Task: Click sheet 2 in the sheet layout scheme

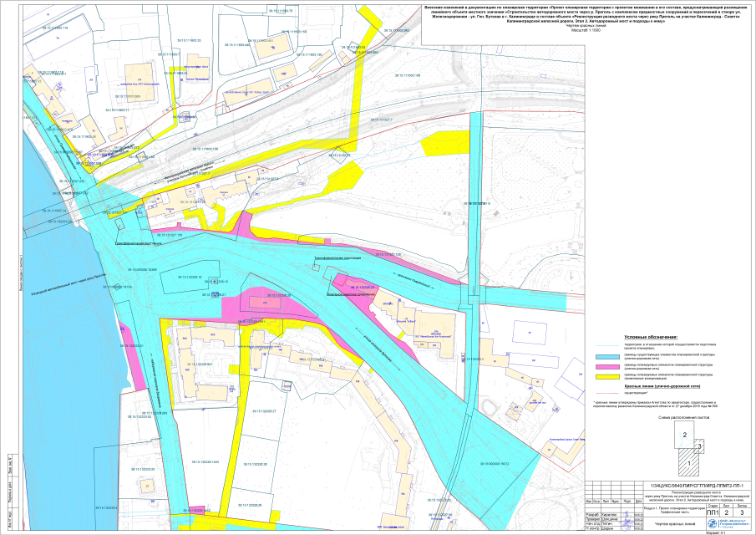Action: [x=684, y=435]
